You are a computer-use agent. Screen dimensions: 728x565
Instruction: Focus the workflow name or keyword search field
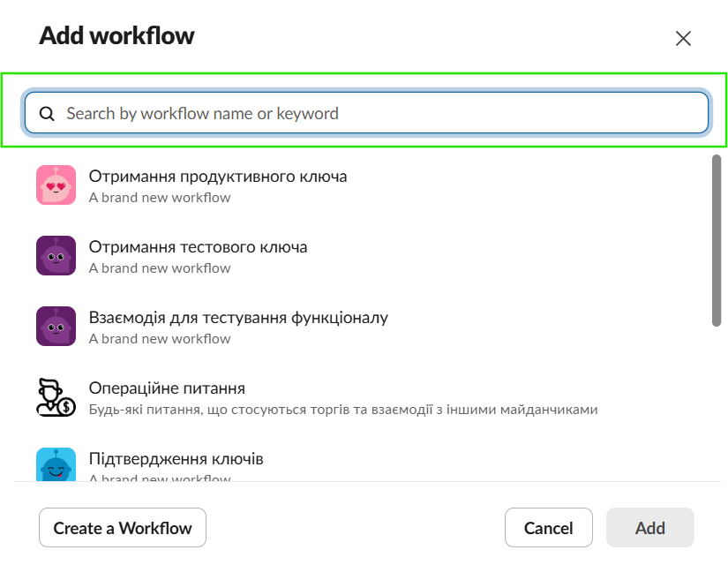pos(379,114)
